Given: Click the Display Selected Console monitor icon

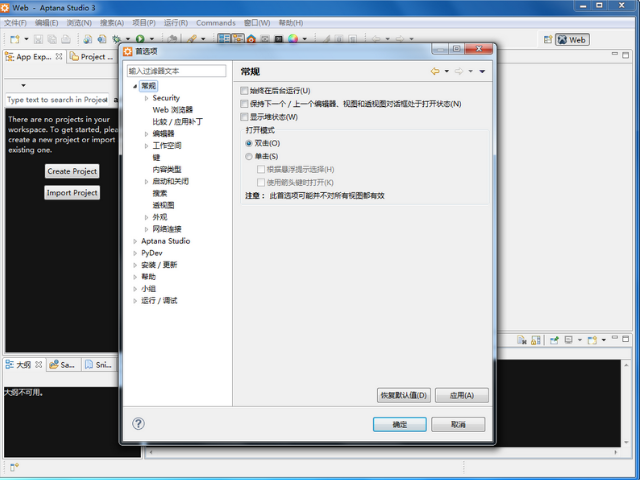Looking at the screenshot, I should click(x=568, y=340).
